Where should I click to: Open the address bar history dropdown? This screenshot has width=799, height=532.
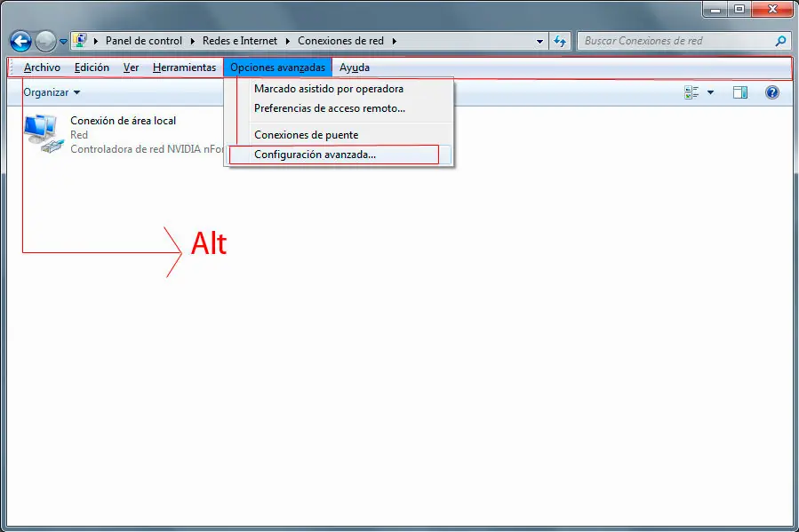coord(539,41)
